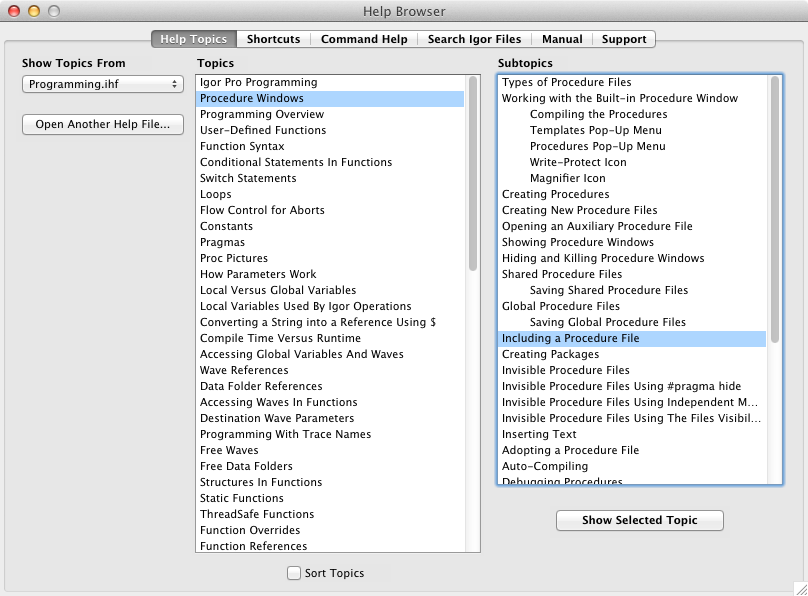The height and width of the screenshot is (596, 808).
Task: Open the Shortcuts tab
Action: [x=273, y=39]
